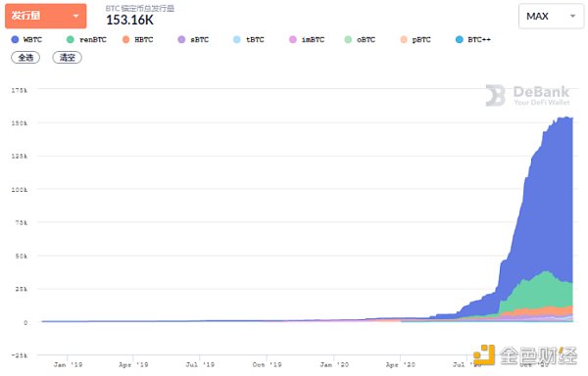Screen dimensions: 588x376
Task: Click the Apr '19 x-axis label
Action: click(133, 364)
